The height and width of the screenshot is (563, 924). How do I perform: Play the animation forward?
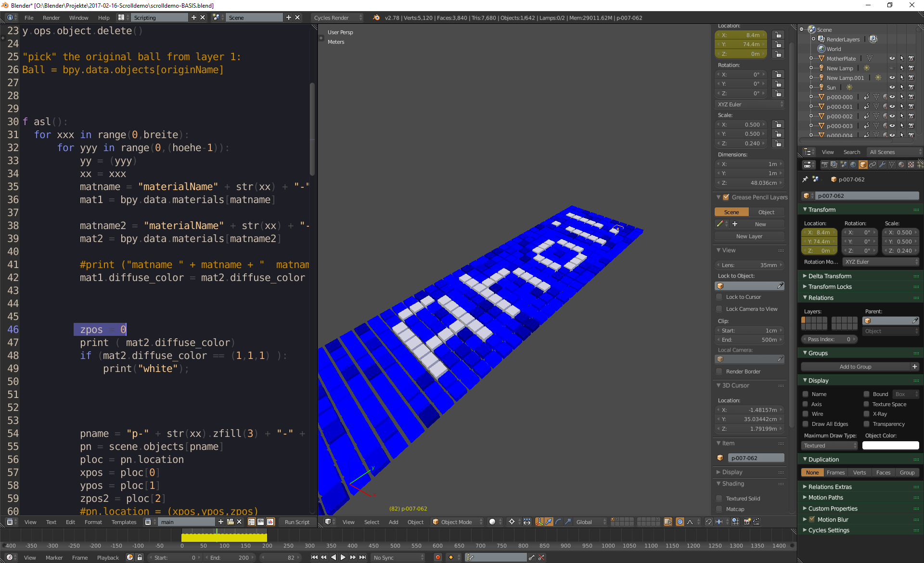[x=343, y=557]
